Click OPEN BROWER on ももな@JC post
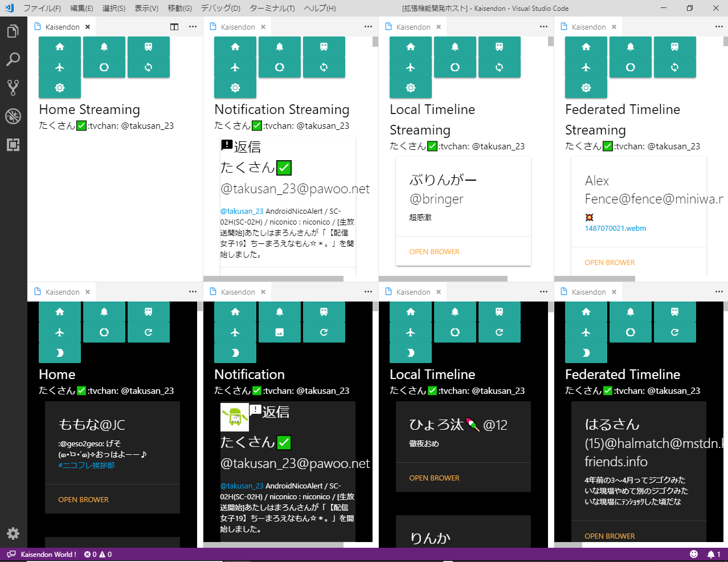 [83, 500]
